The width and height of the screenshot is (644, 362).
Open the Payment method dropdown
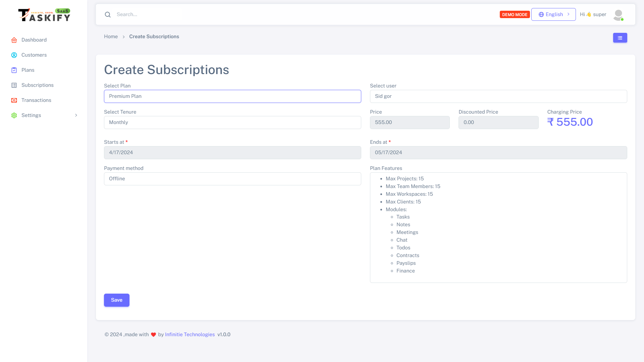click(x=232, y=179)
